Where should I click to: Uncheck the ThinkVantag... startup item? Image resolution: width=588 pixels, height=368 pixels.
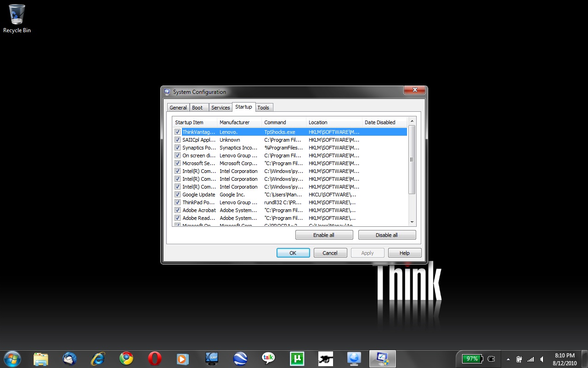177,132
